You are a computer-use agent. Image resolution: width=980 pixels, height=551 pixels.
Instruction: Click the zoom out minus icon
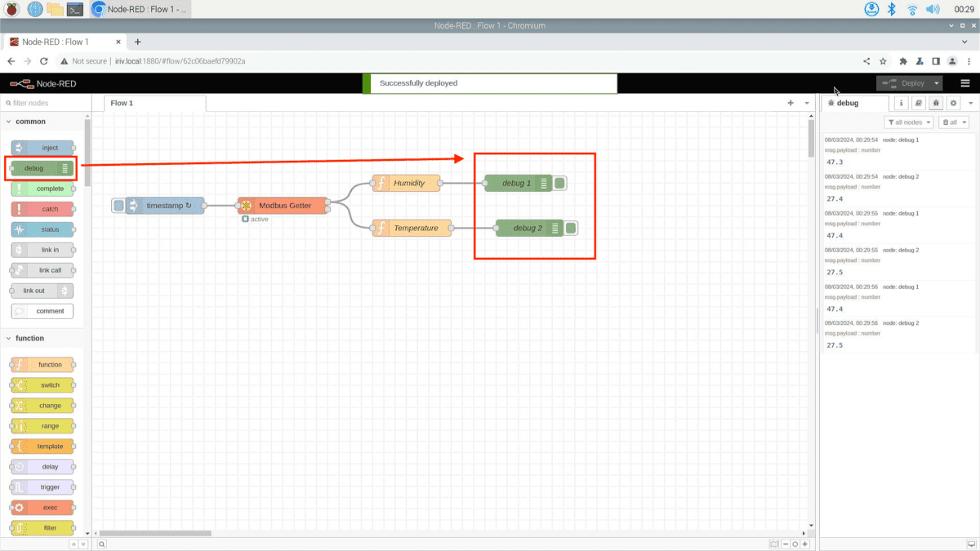786,544
